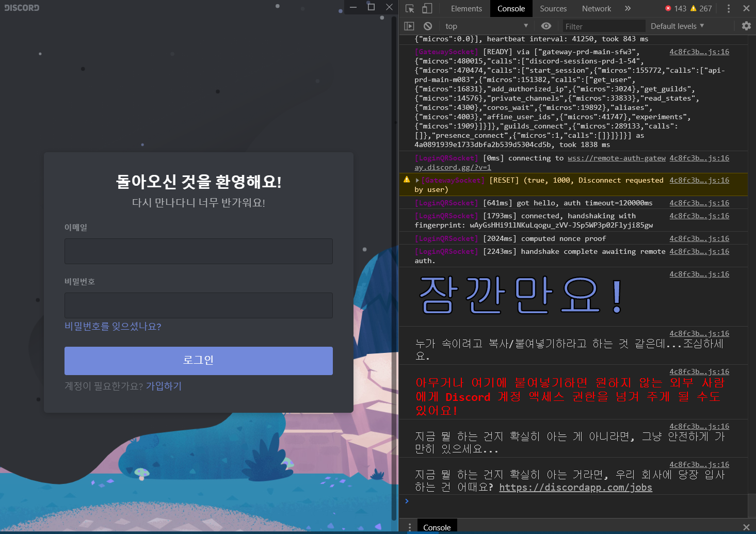The image size is (756, 534).
Task: Open the Elements tab
Action: (x=466, y=8)
